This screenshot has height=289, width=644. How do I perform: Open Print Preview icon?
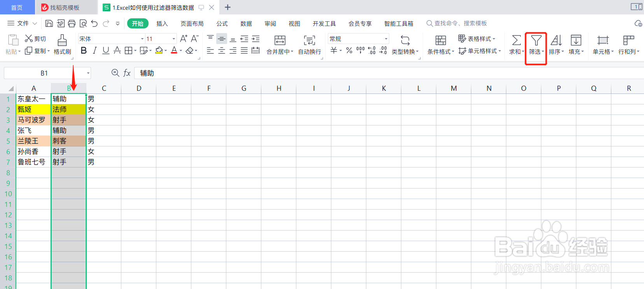pos(83,23)
